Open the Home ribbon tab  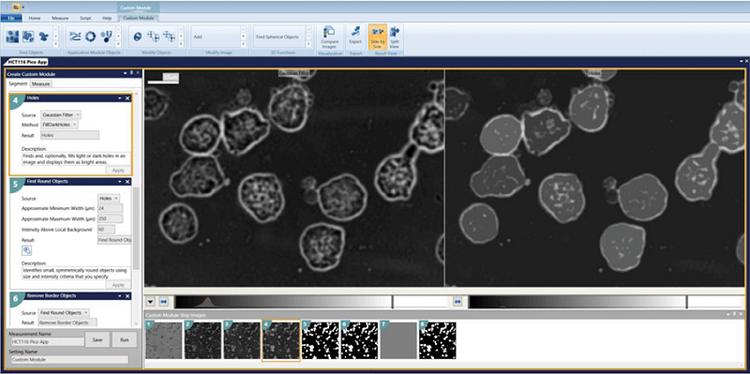pos(34,18)
